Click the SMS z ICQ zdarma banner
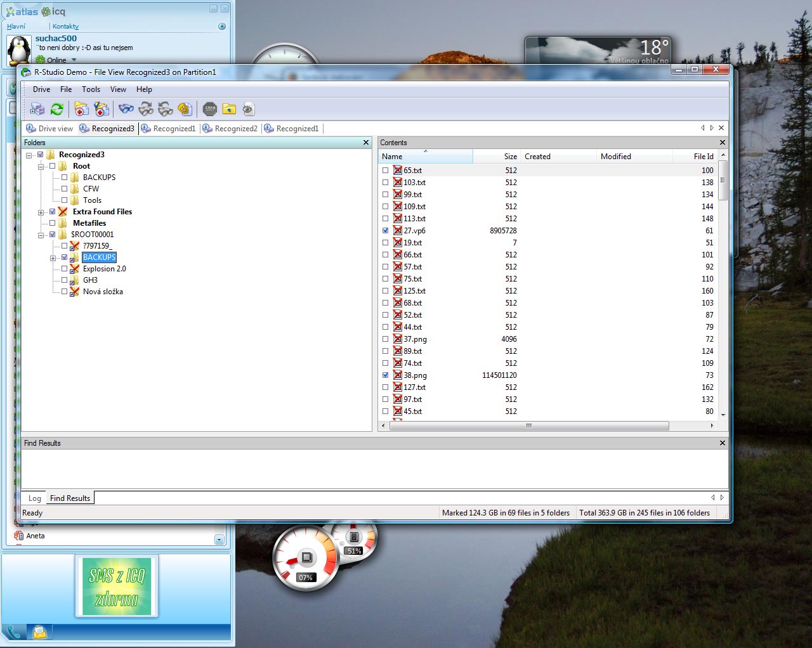The image size is (812, 648). [117, 586]
